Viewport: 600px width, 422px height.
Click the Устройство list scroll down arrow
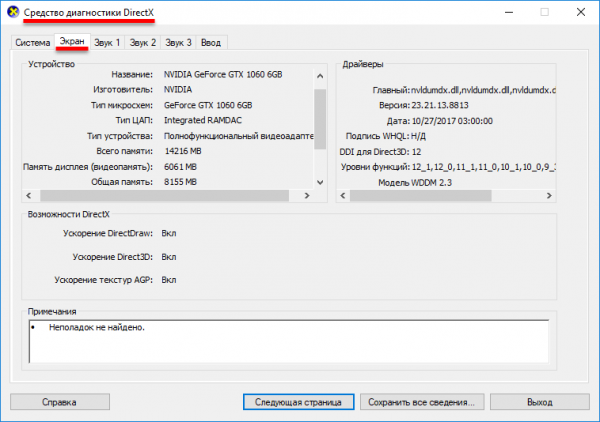(x=320, y=182)
